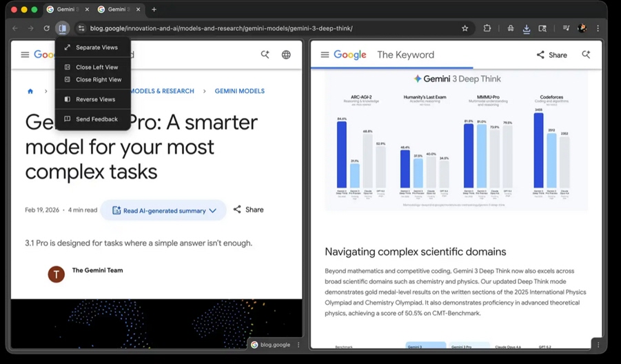Click the Feb 19, 2026 date text
This screenshot has width=621, height=364.
click(42, 210)
